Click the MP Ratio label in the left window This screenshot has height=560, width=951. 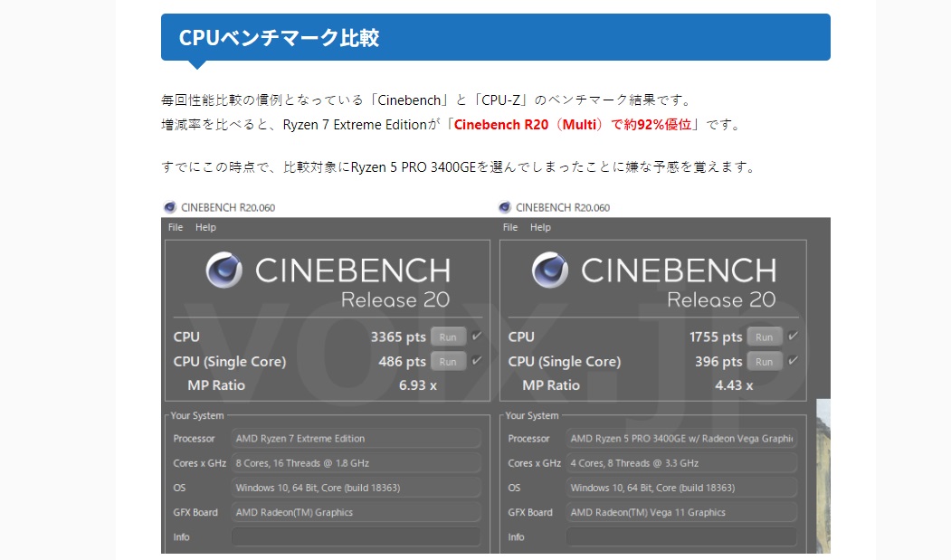click(216, 385)
